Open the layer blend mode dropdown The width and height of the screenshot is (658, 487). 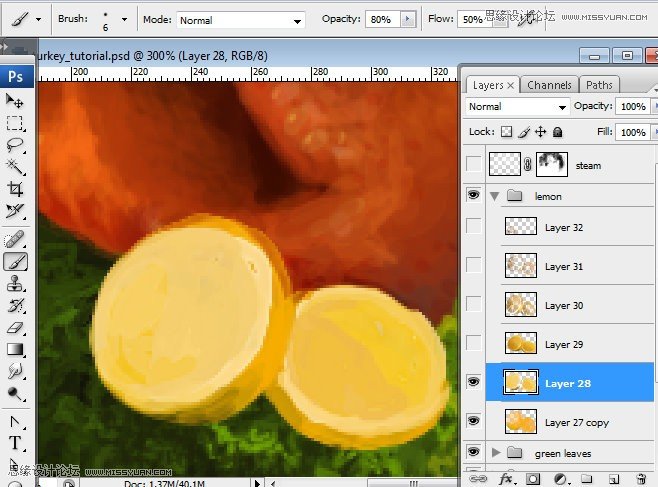[517, 107]
